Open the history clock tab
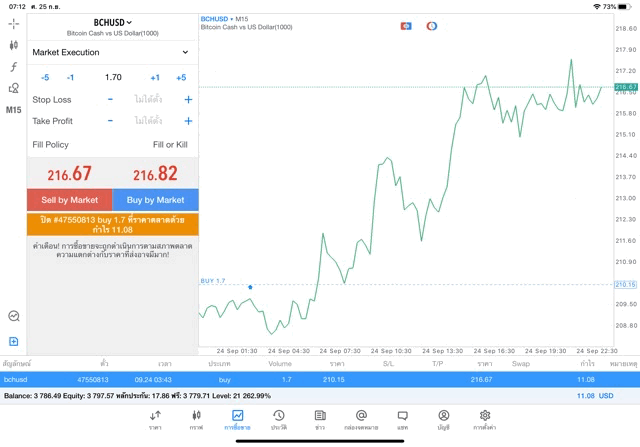Viewport: 640px width, 447px height. [279, 420]
